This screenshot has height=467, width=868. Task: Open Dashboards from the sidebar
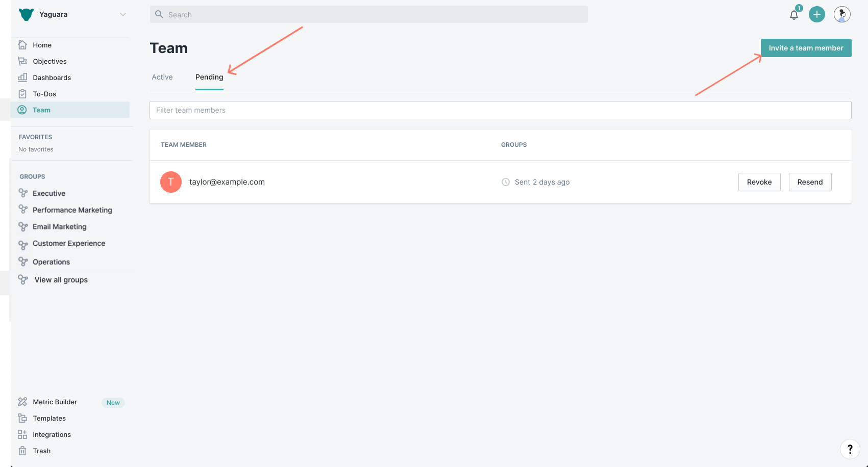point(52,77)
